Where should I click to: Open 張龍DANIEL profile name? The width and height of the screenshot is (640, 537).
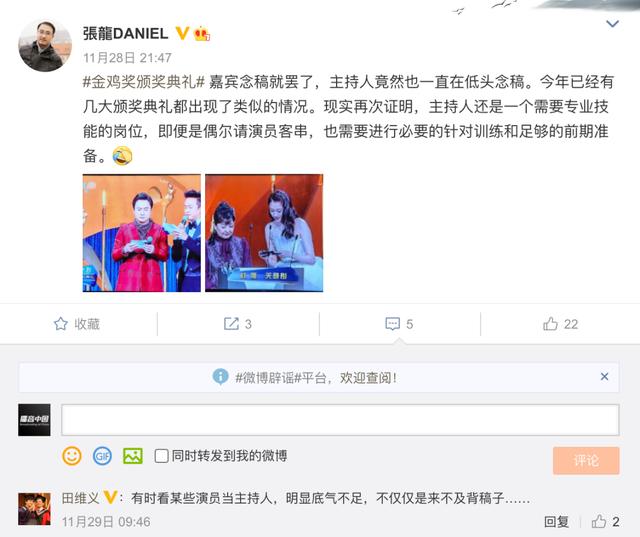click(125, 33)
